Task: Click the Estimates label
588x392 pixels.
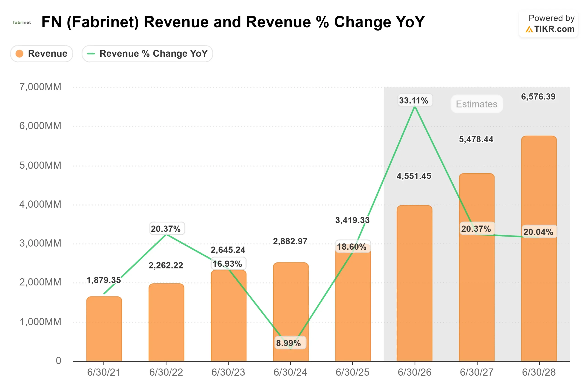Action: click(x=477, y=104)
